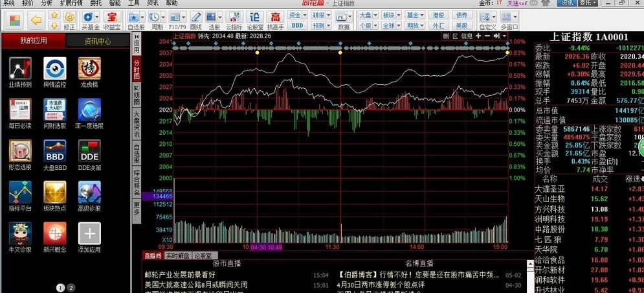Expand the 资金 dropdown
The height and width of the screenshot is (293, 644).
[296, 14]
